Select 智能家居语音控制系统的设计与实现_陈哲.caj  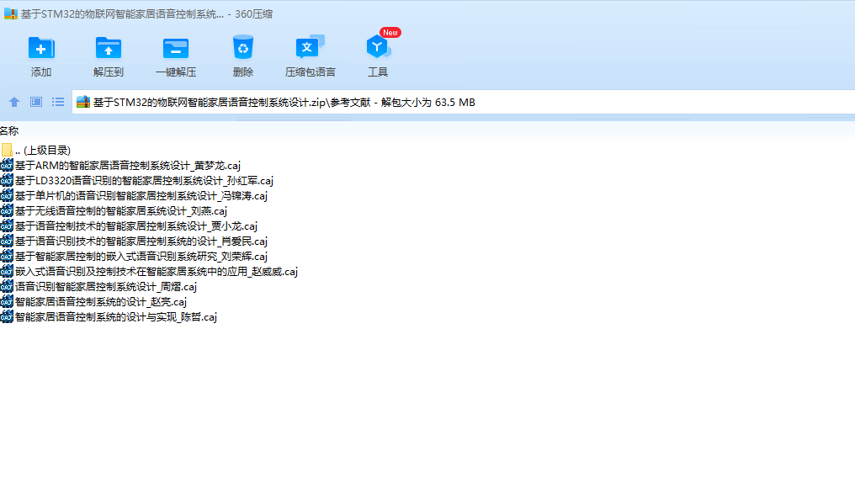(116, 317)
